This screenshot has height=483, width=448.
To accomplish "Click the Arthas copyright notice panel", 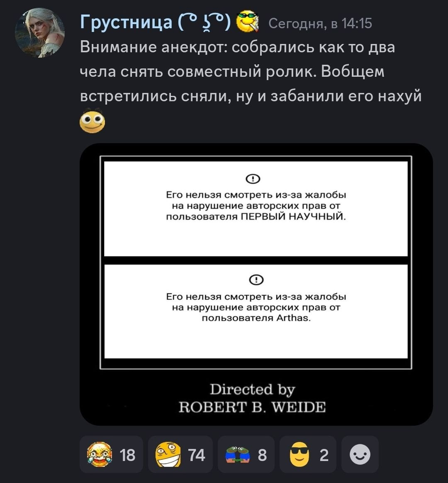I will coord(256,311).
